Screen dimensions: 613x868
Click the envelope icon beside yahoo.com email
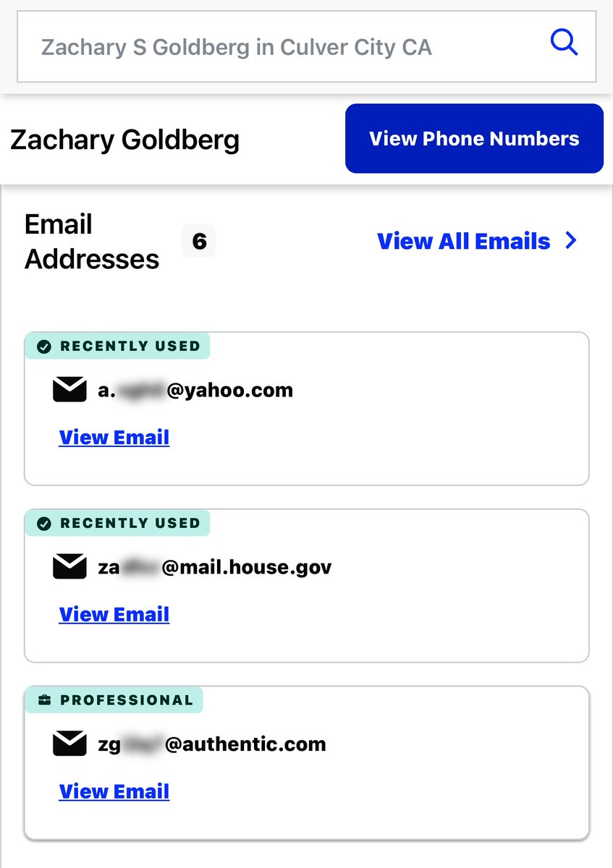69,390
